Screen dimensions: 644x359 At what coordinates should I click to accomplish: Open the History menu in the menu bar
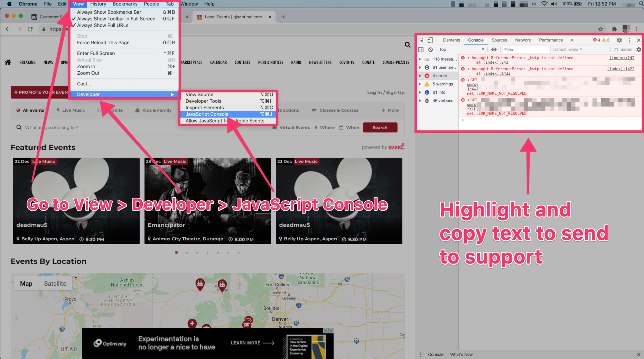pos(98,4)
